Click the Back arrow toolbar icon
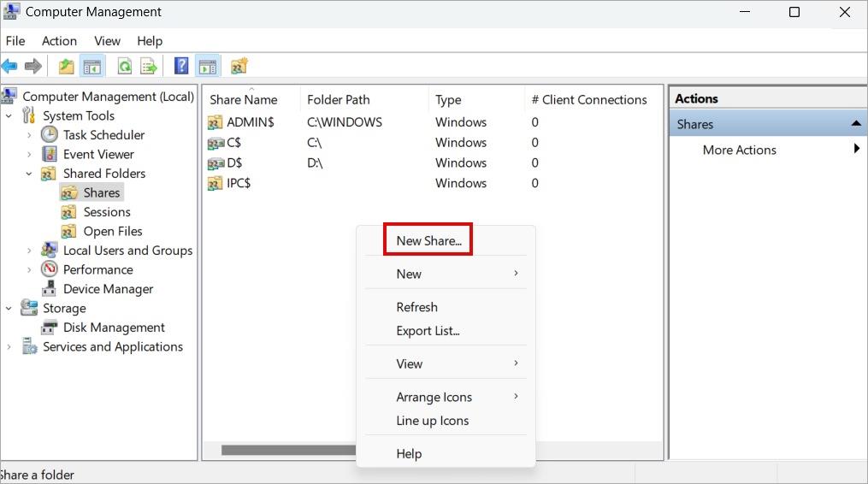868x484 pixels. pyautogui.click(x=9, y=67)
